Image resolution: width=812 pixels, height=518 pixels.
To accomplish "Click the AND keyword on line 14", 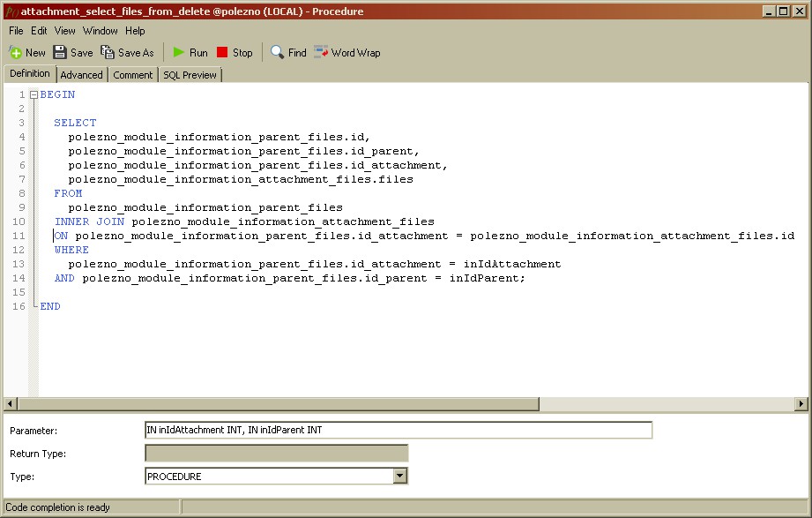I will tap(64, 278).
